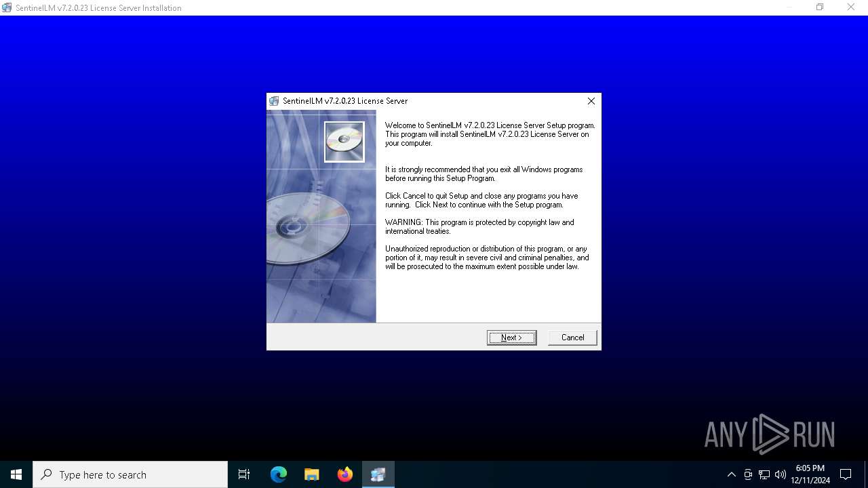Click the 'Click Cancel to quit Setup' paragraph

(x=481, y=200)
